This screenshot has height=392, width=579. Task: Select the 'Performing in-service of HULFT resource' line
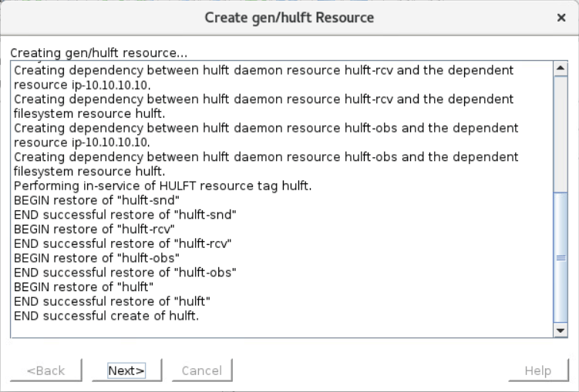coord(163,186)
